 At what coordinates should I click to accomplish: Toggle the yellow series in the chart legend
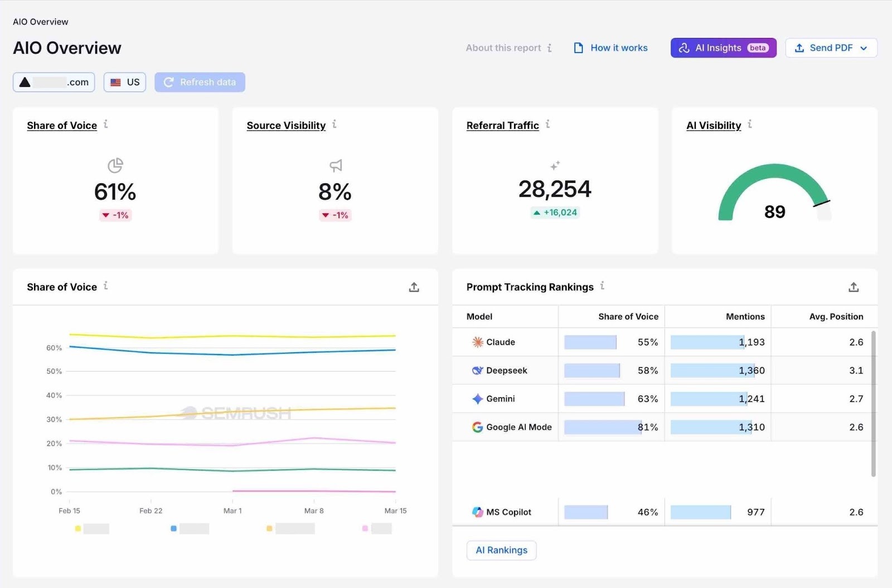click(79, 528)
